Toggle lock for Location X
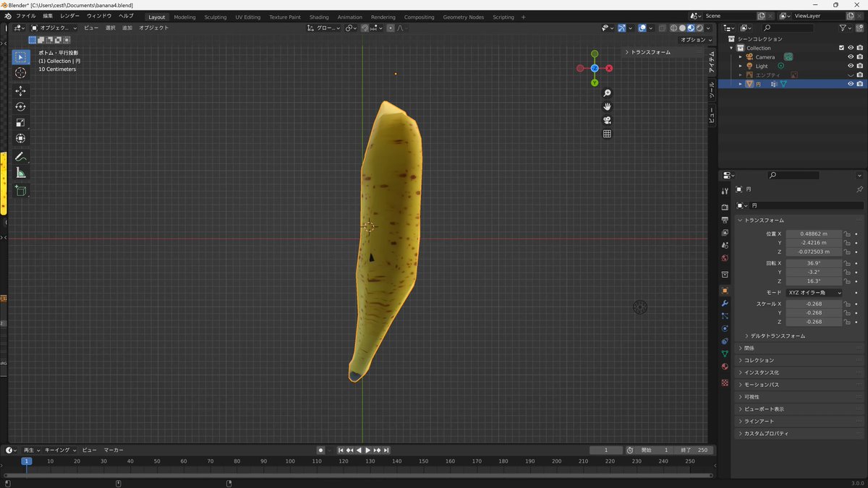868x488 pixels. tap(847, 234)
